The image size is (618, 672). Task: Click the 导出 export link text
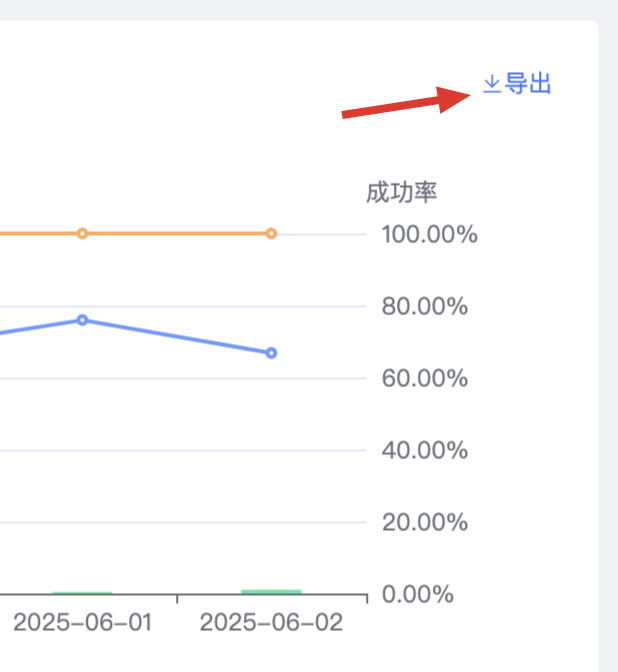[x=528, y=83]
